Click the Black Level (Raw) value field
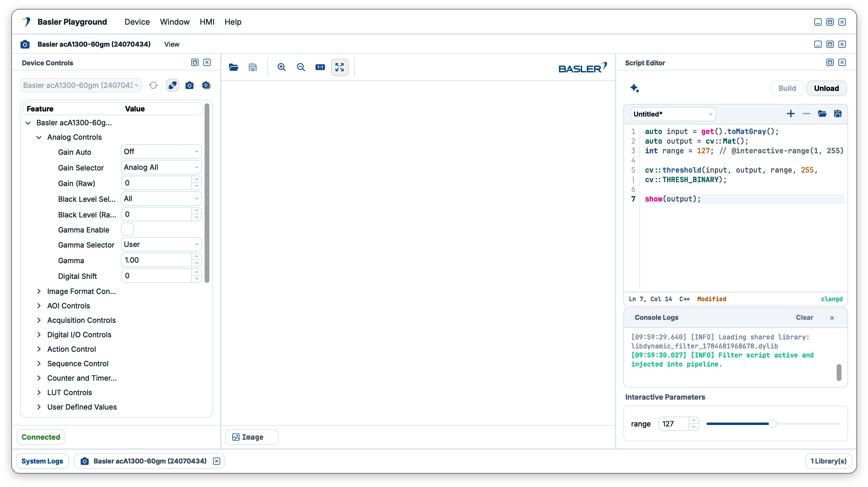This screenshot has width=868, height=487. click(156, 214)
